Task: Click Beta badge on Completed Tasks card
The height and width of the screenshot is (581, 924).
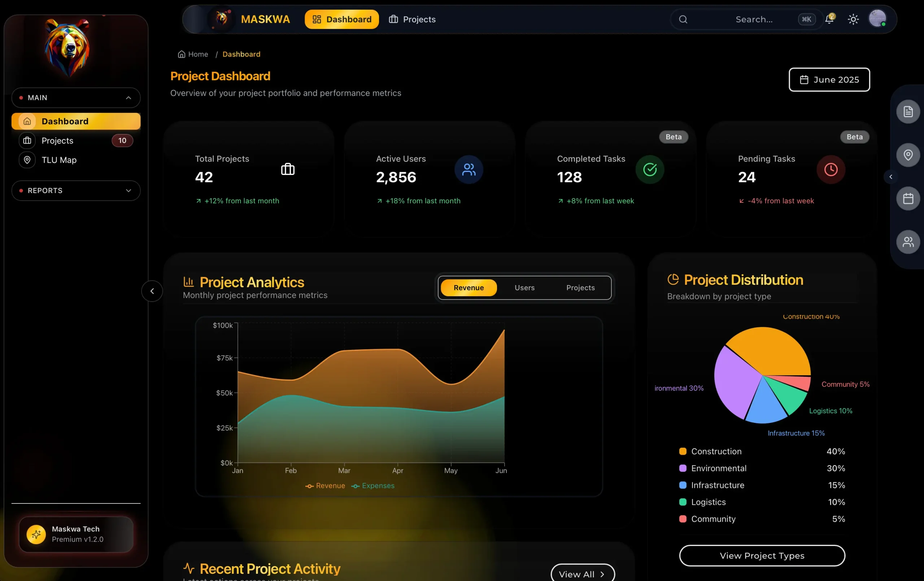Action: point(674,137)
